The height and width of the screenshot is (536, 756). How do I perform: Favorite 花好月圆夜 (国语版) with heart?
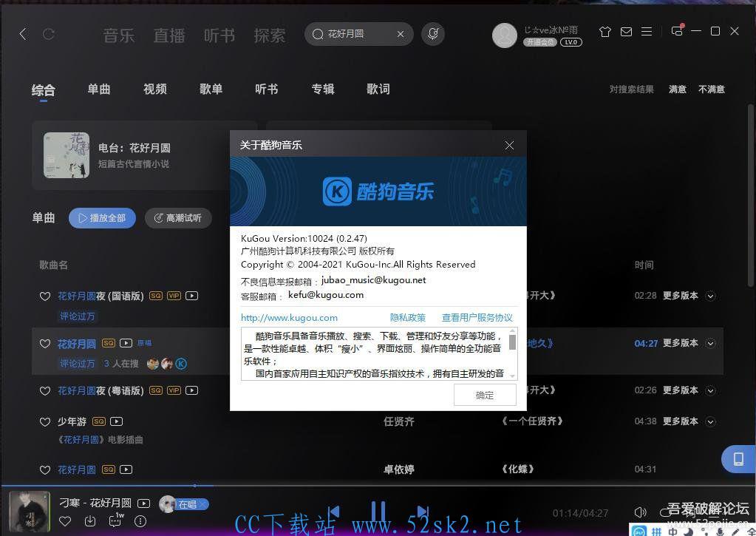[x=45, y=296]
